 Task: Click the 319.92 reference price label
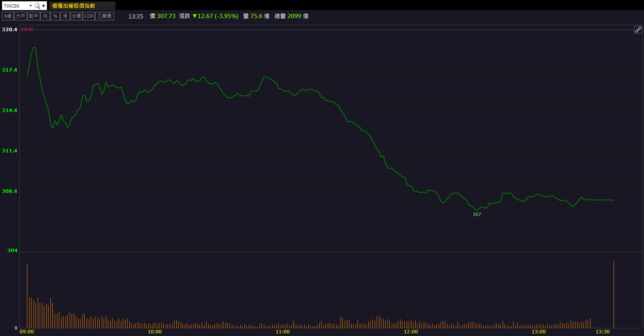tap(27, 29)
